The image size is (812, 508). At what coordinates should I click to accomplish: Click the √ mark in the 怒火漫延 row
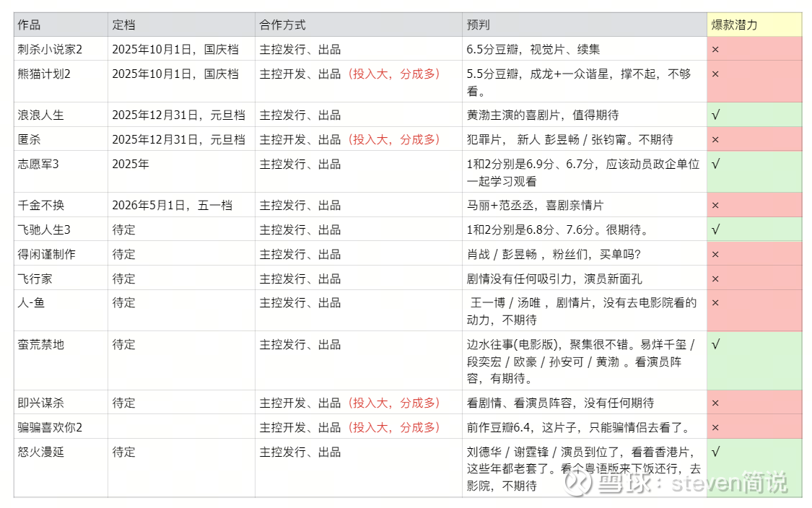tap(715, 452)
